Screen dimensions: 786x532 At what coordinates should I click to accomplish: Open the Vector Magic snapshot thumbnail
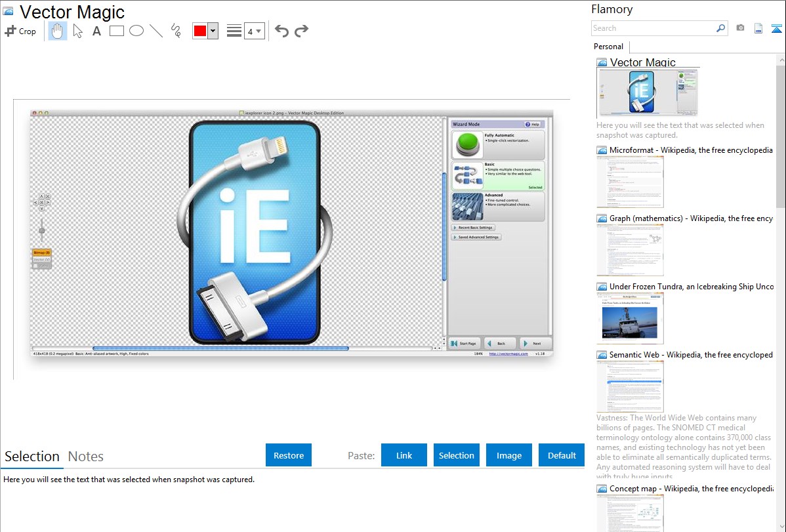648,92
